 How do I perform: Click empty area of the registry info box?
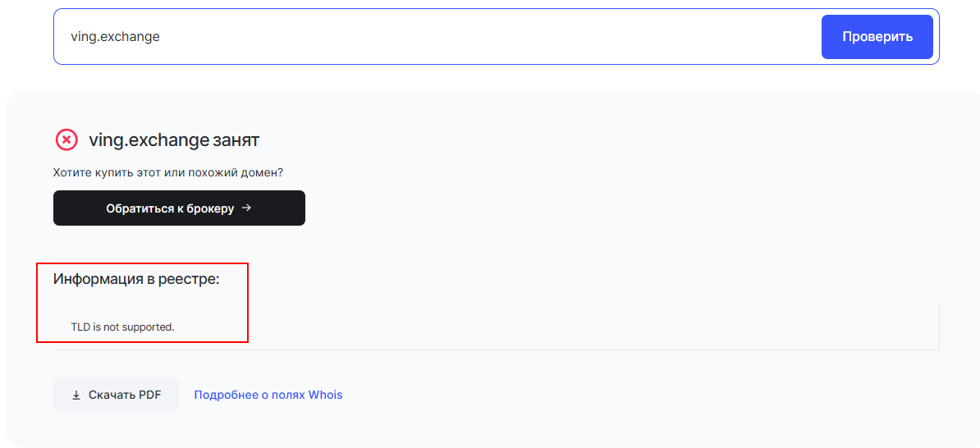(x=575, y=327)
